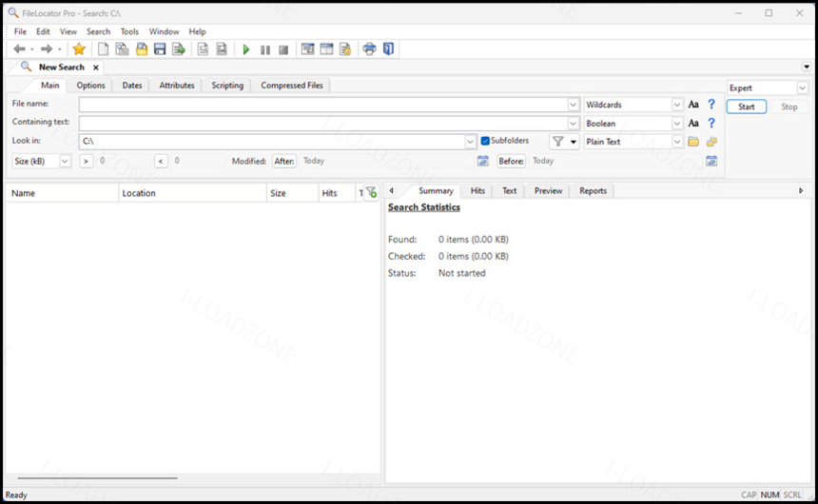
Task: Open the Window menu
Action: [164, 31]
